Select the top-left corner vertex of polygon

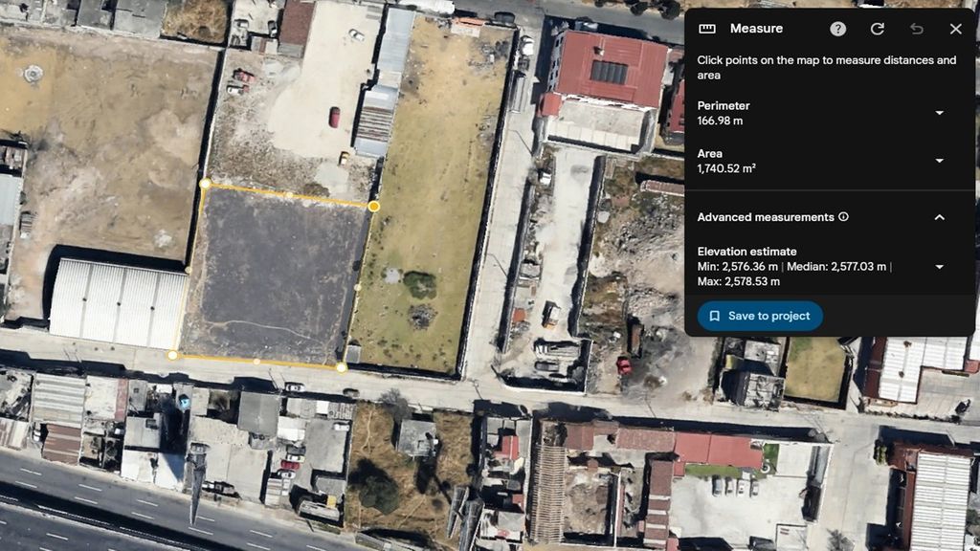[205, 183]
